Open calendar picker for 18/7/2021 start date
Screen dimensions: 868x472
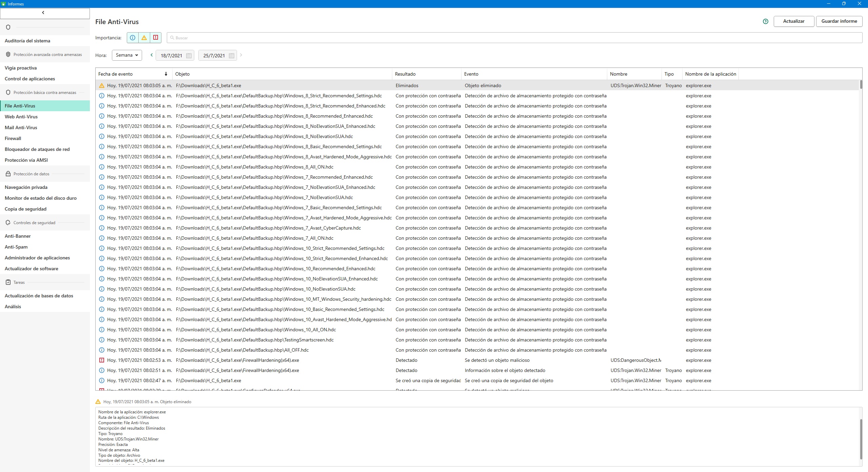189,56
